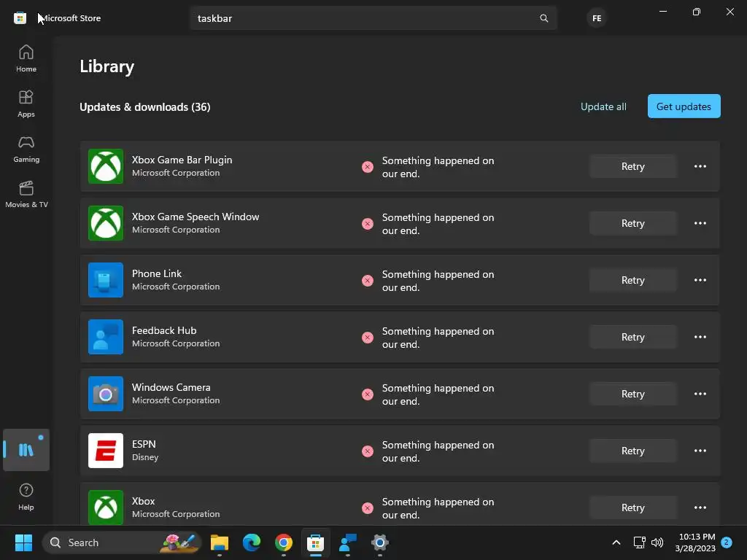Image resolution: width=747 pixels, height=560 pixels.
Task: Open the Windows Camera title
Action: pos(171,388)
